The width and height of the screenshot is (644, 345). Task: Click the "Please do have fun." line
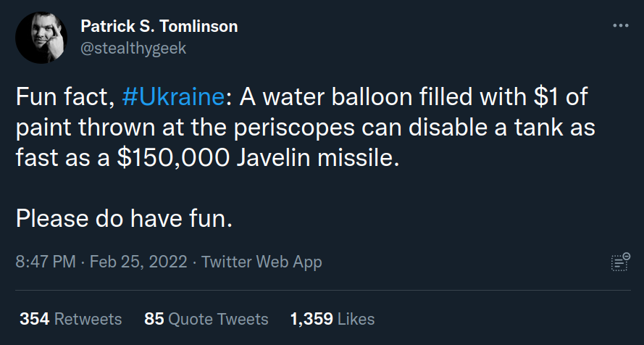coord(124,217)
